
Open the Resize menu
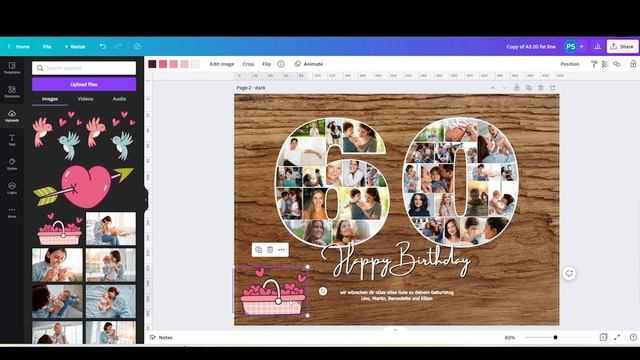point(75,47)
